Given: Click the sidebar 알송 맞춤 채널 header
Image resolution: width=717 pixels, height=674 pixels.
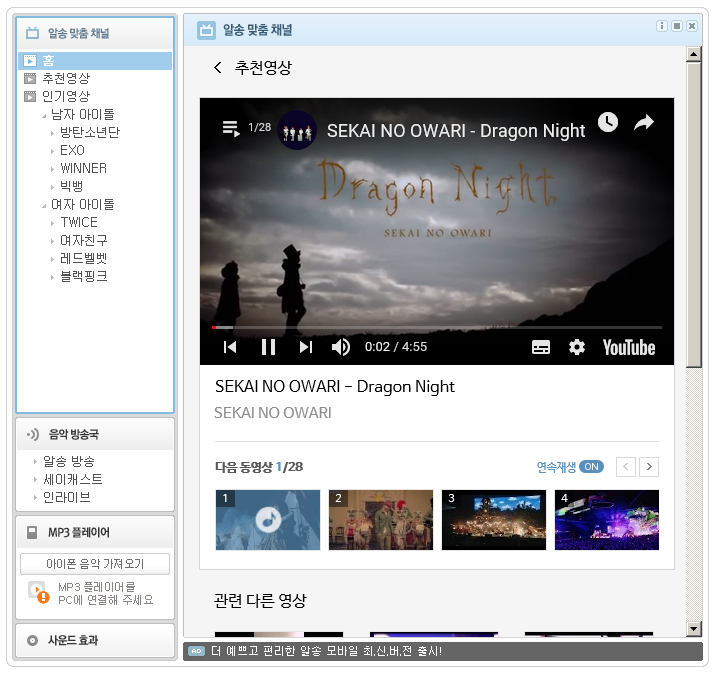Looking at the screenshot, I should pyautogui.click(x=95, y=33).
